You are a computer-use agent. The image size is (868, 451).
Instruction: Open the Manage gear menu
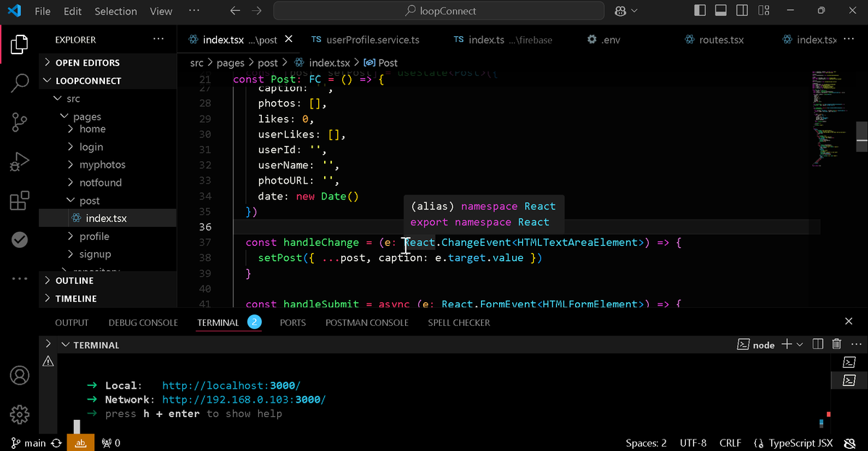point(20,414)
